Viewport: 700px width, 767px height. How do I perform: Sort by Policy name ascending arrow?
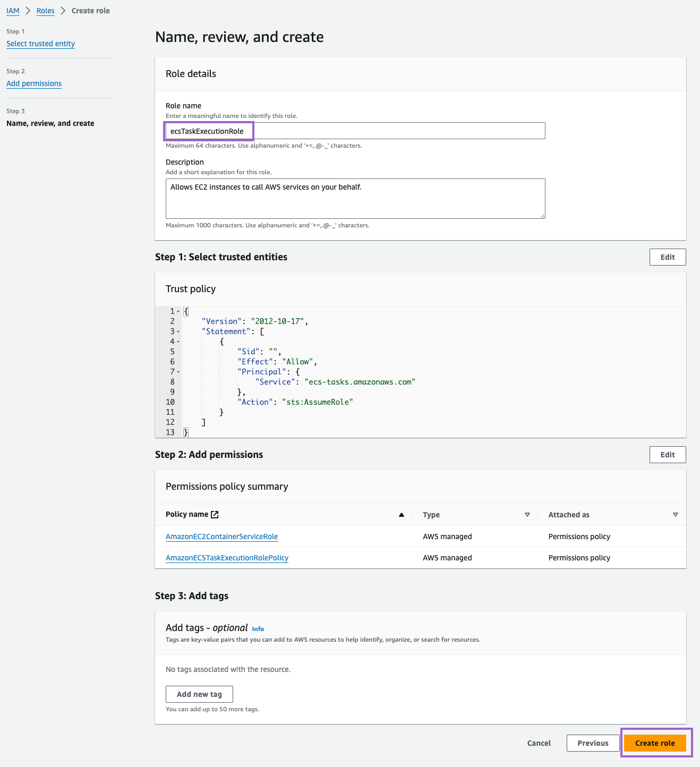[x=402, y=515]
